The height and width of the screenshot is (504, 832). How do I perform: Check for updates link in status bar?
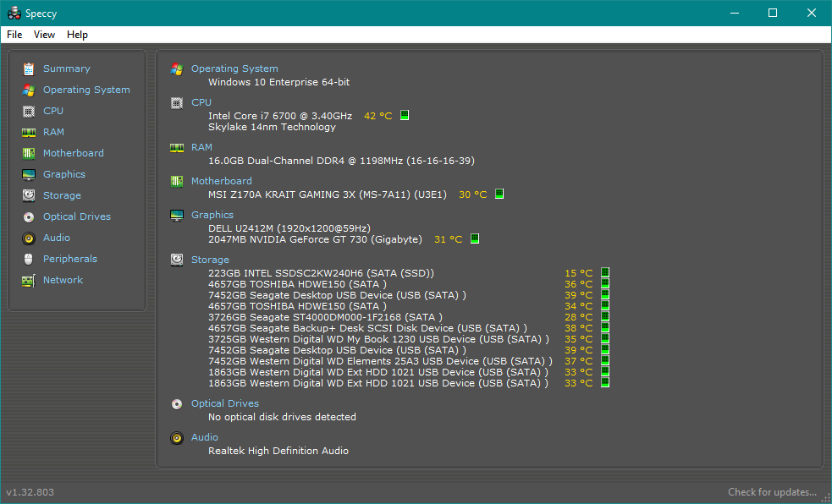point(772,492)
